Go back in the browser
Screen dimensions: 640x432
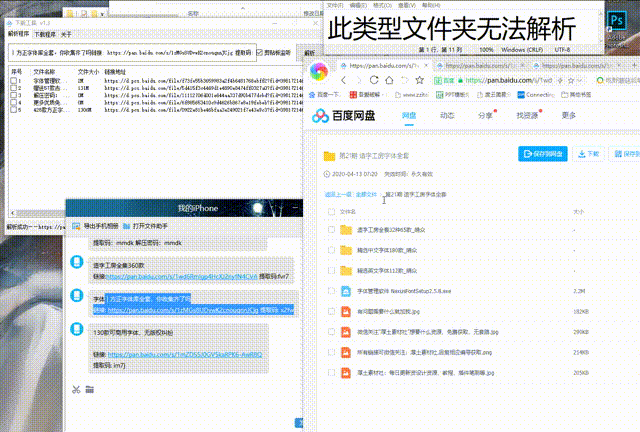[x=344, y=80]
